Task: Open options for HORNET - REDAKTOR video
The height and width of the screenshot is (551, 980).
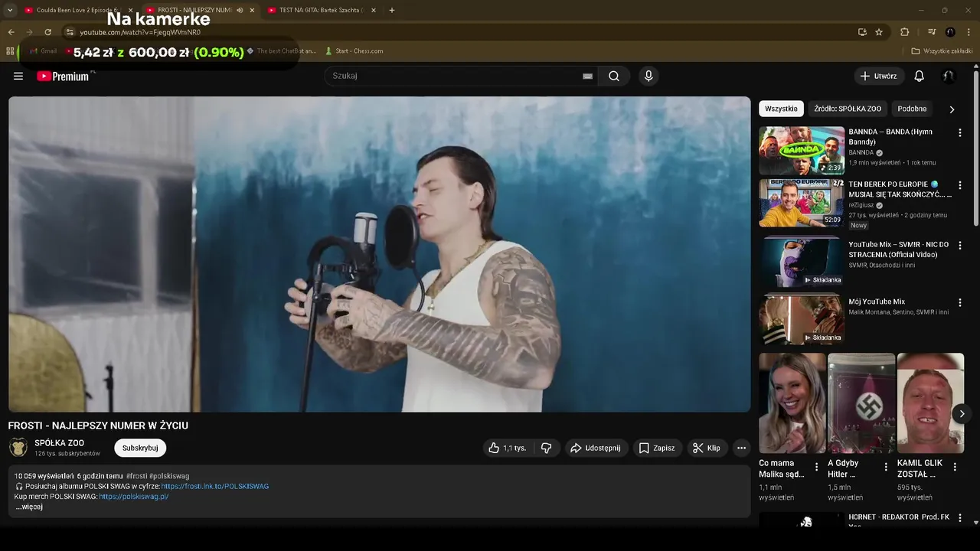Action: 960,518
